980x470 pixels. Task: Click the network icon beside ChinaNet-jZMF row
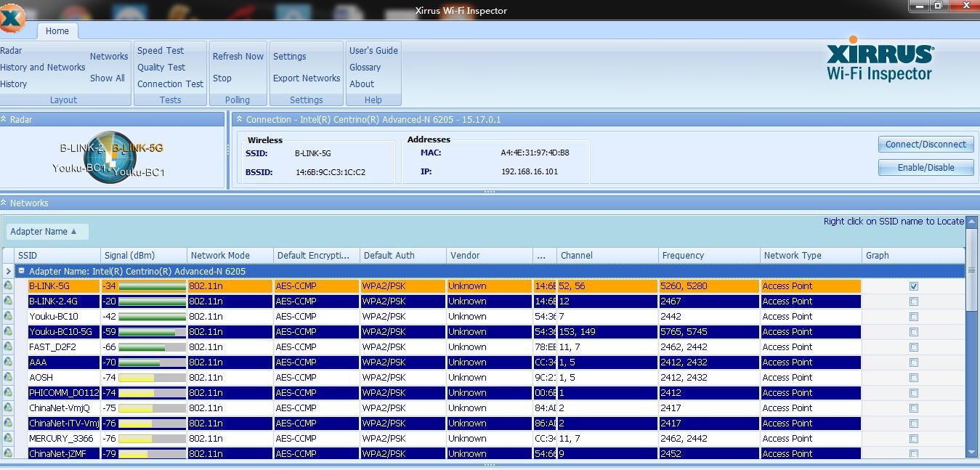pos(8,454)
